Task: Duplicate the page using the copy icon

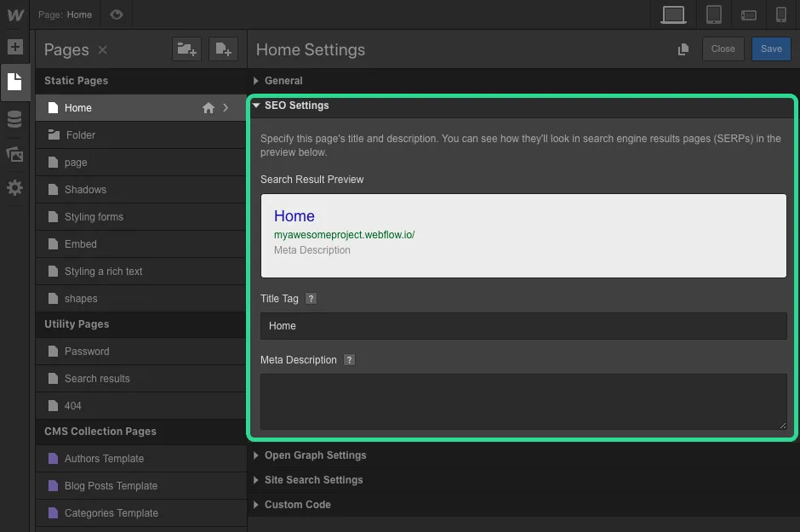Action: pos(683,49)
